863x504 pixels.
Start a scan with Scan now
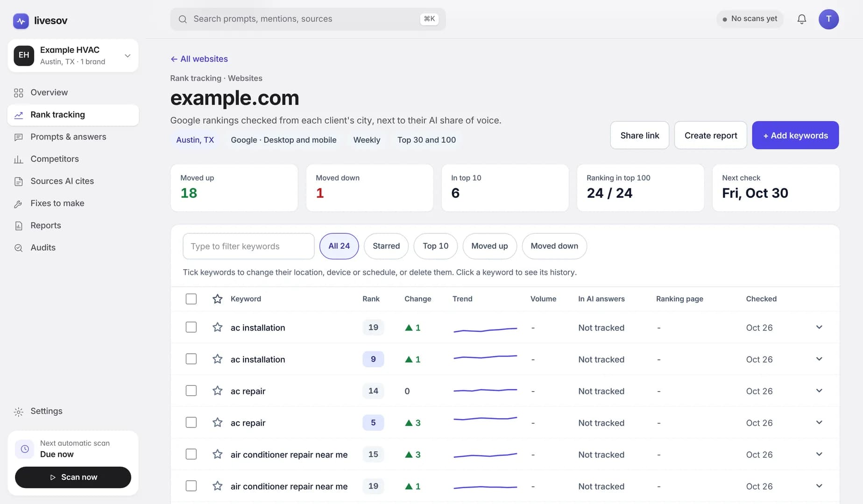pyautogui.click(x=73, y=477)
